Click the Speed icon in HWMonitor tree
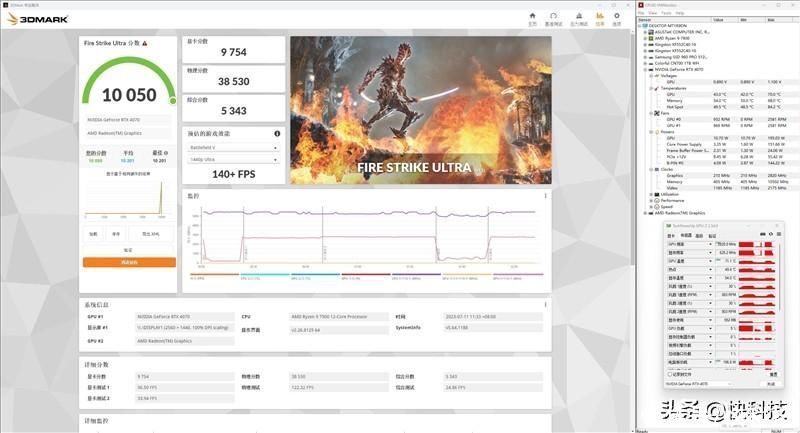This screenshot has width=800, height=433. pyautogui.click(x=657, y=207)
